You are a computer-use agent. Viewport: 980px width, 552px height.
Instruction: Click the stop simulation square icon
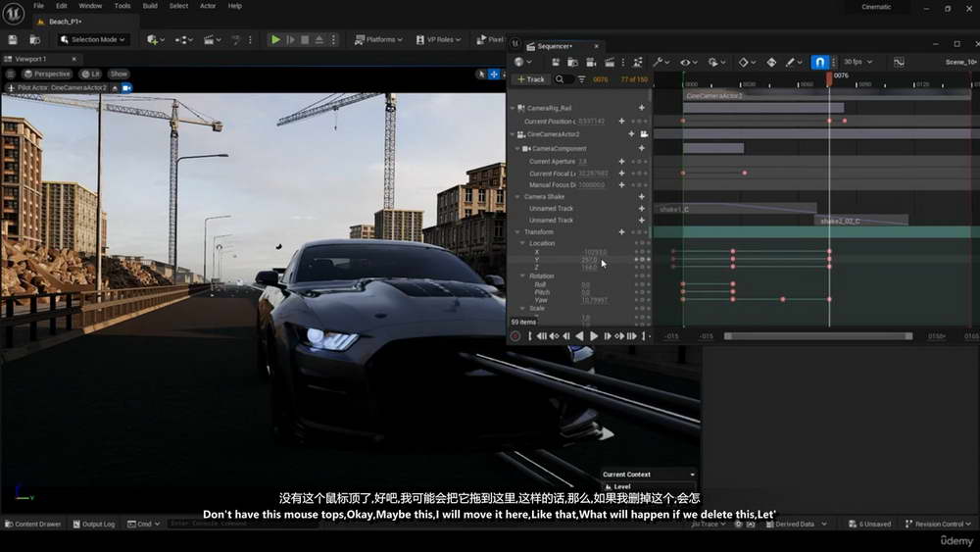point(305,39)
